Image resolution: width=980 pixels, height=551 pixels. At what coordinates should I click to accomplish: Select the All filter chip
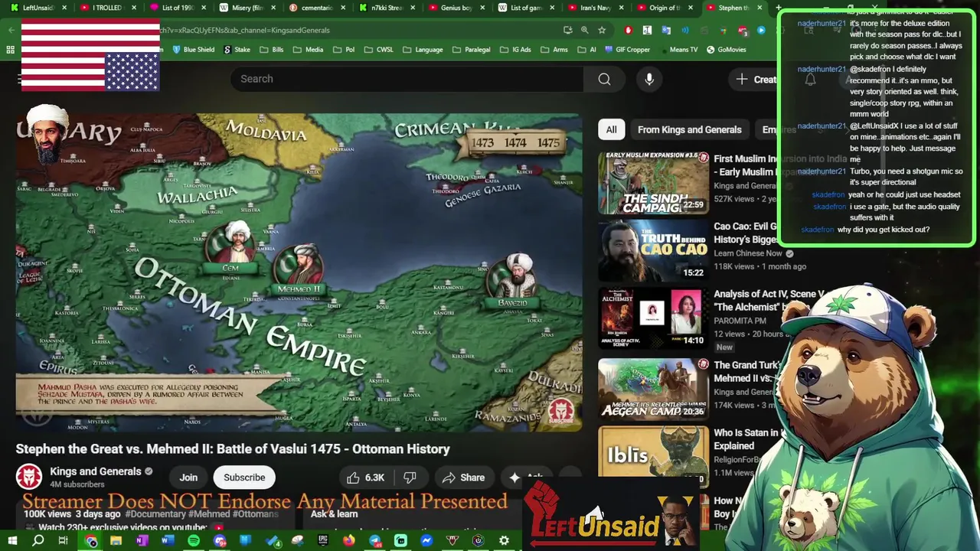point(611,129)
